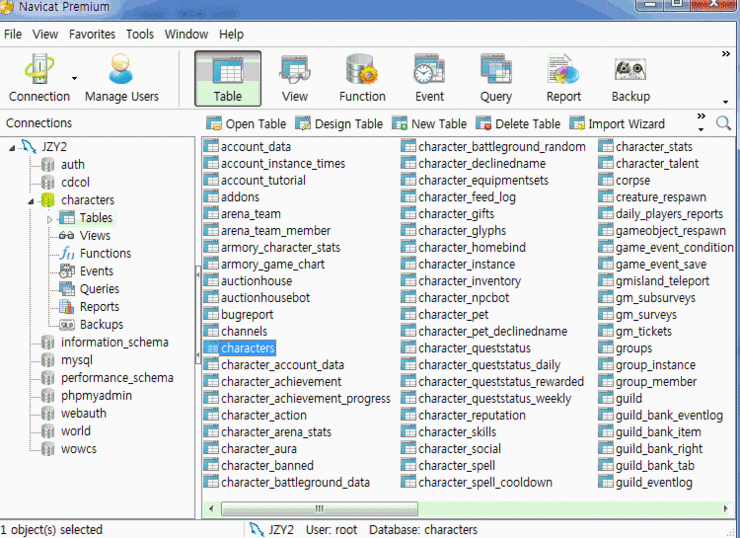
Task: Expand the Backup toolbar dropdown arrow
Action: (x=725, y=102)
